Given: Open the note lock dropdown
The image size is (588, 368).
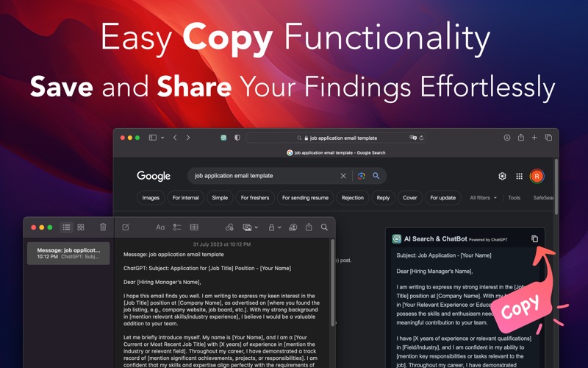Looking at the screenshot, I should (274, 227).
